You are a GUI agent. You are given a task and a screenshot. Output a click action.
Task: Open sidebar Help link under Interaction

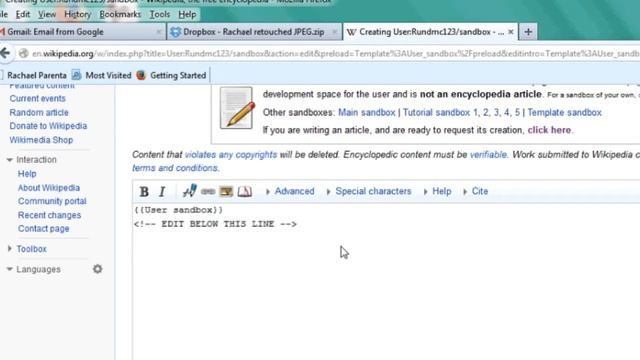click(27, 173)
